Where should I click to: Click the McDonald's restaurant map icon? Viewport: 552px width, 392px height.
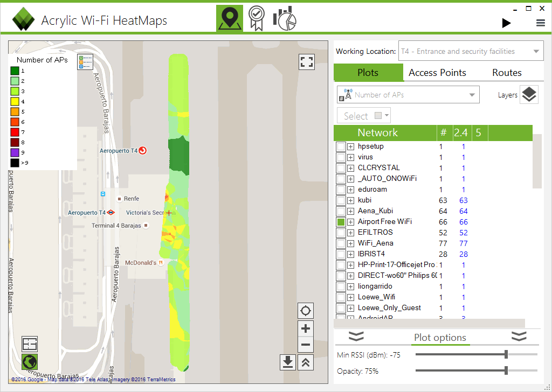pos(161,263)
